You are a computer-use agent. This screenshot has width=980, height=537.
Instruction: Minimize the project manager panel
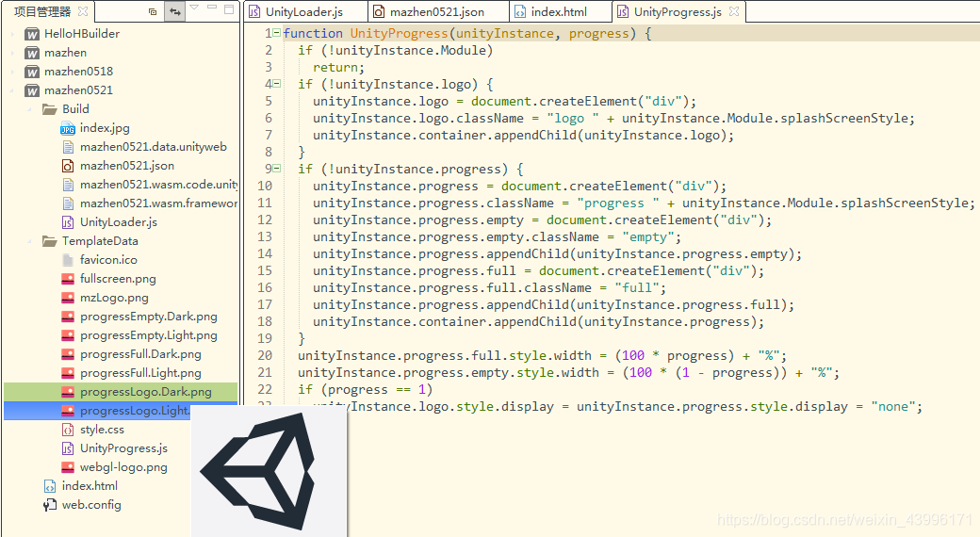tap(212, 8)
